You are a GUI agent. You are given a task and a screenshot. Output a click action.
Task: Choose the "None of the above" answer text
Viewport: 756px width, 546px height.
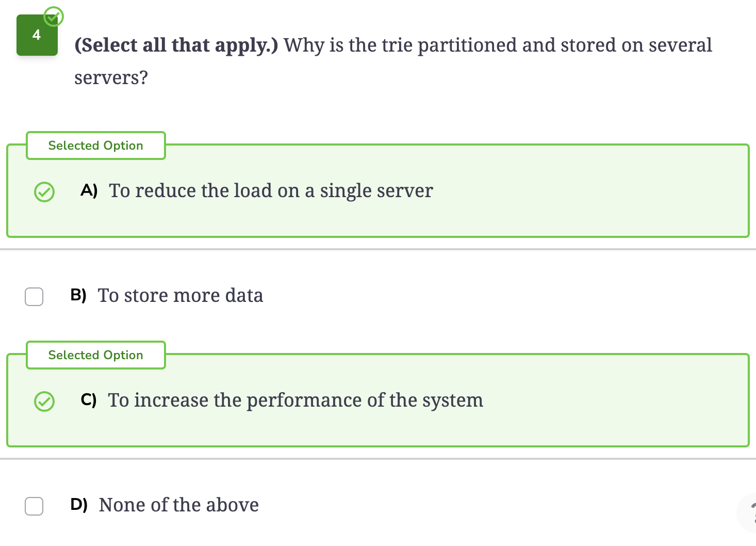pyautogui.click(x=179, y=505)
